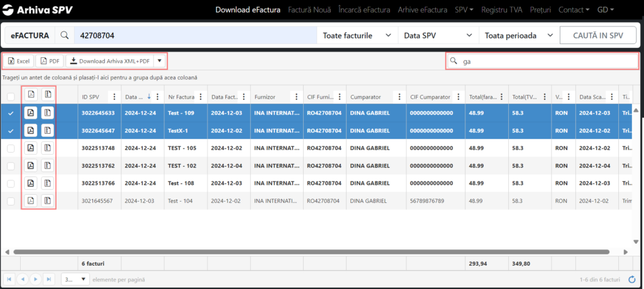
Task: Check the row for invoice 3022513762
Action: pos(10,166)
